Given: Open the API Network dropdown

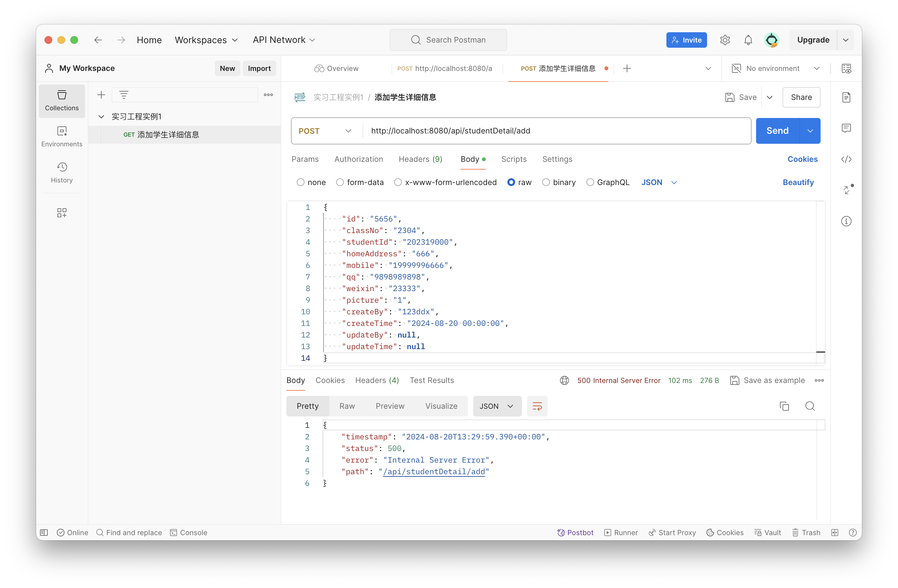Looking at the screenshot, I should click(x=284, y=40).
